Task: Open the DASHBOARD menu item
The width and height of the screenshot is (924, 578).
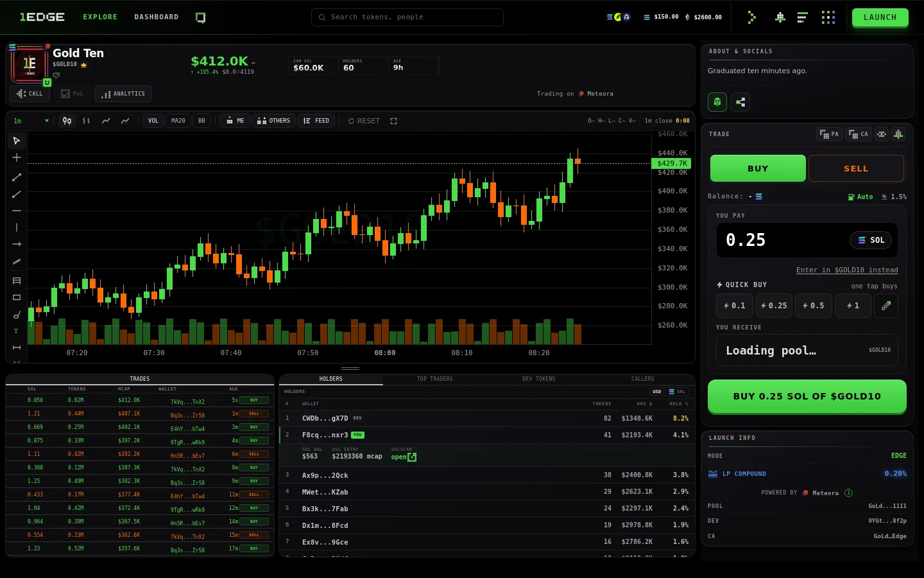Action: (157, 17)
